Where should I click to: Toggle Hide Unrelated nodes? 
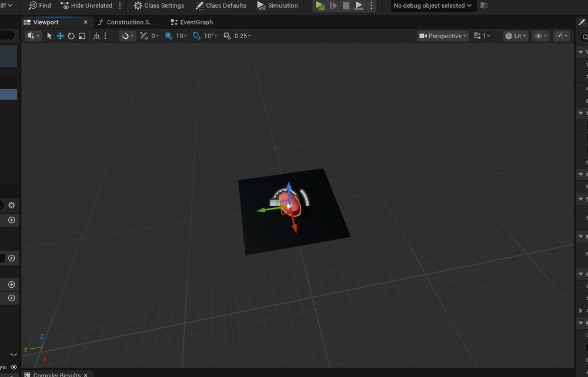(x=86, y=5)
